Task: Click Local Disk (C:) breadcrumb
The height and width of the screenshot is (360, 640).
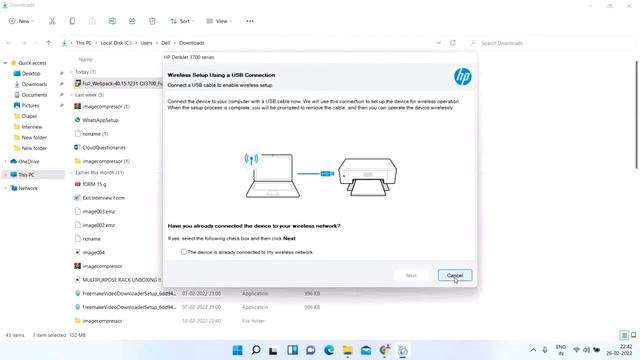Action: (116, 42)
